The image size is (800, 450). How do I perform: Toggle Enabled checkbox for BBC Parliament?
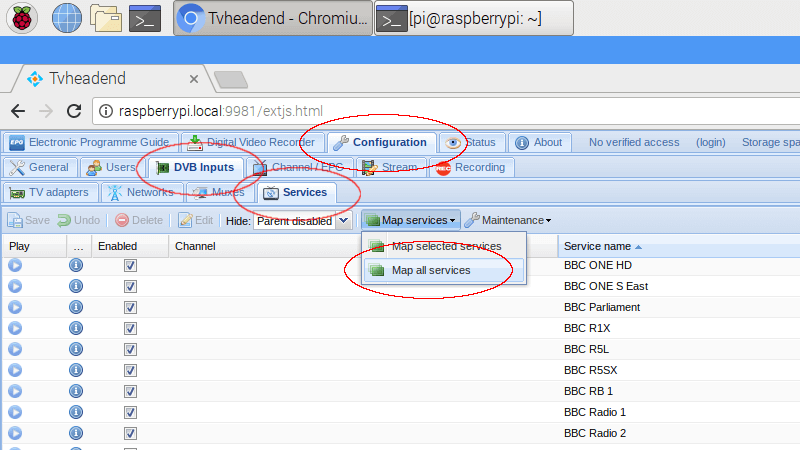pyautogui.click(x=130, y=308)
